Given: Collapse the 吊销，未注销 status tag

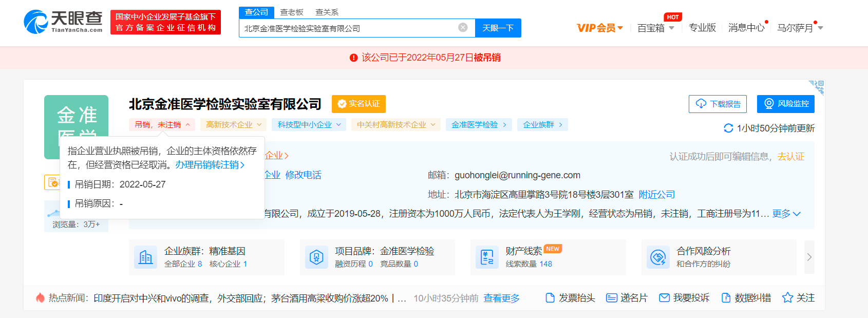Looking at the screenshot, I should pos(162,125).
